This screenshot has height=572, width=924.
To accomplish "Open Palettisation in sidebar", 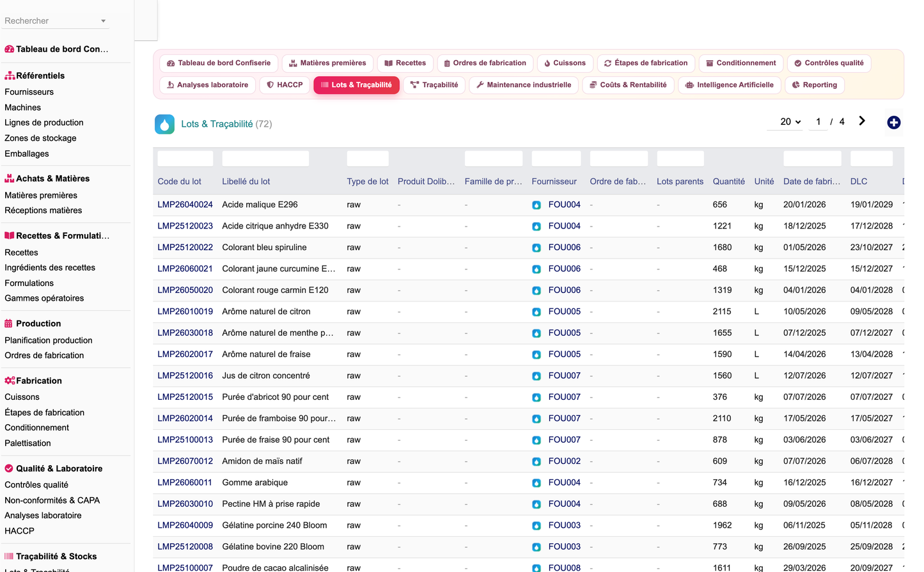I will pyautogui.click(x=27, y=443).
